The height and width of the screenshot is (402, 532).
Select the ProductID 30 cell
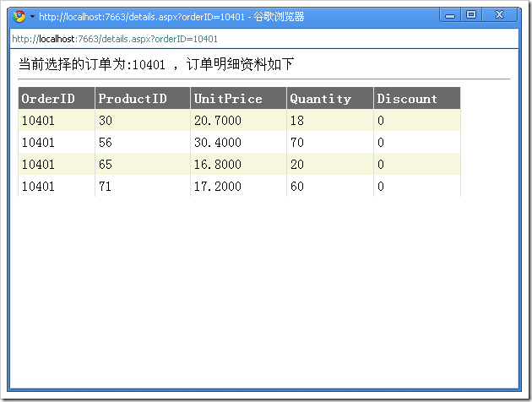106,121
